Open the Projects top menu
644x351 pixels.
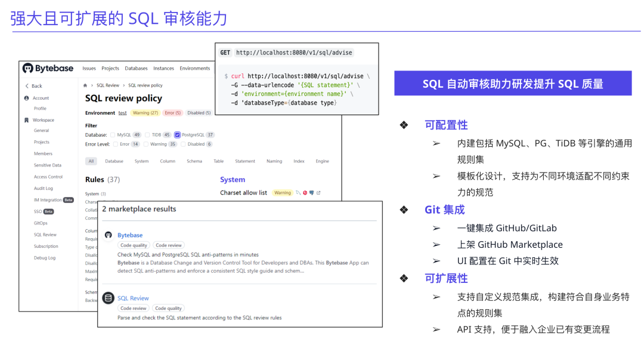click(x=110, y=69)
